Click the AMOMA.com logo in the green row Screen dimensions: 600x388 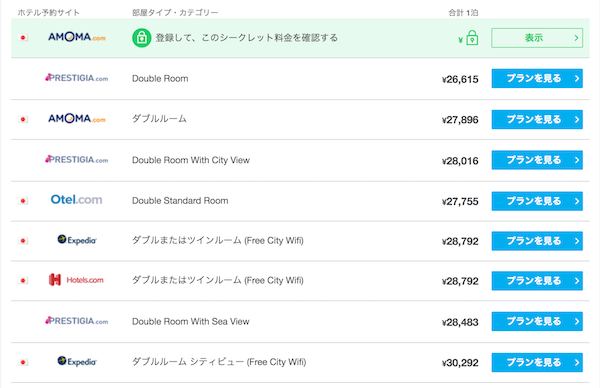tap(77, 37)
